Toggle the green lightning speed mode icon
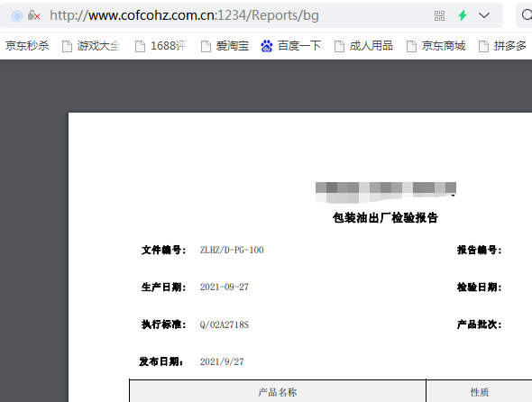The width and height of the screenshot is (532, 402). tap(463, 15)
